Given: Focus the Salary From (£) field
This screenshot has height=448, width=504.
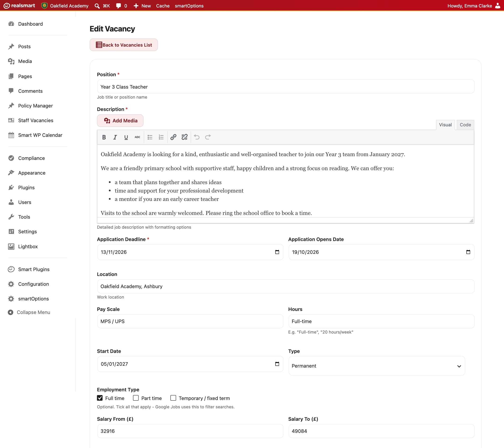Looking at the screenshot, I should [190, 431].
